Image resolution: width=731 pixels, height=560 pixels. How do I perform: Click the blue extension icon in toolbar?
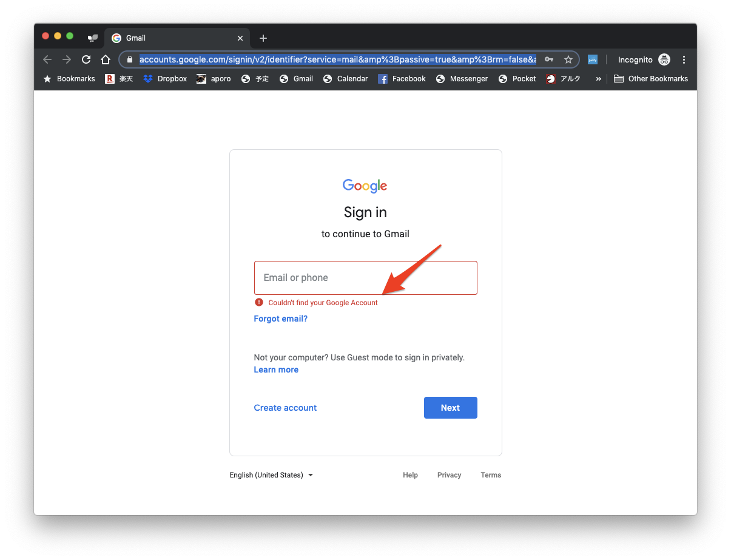tap(593, 59)
